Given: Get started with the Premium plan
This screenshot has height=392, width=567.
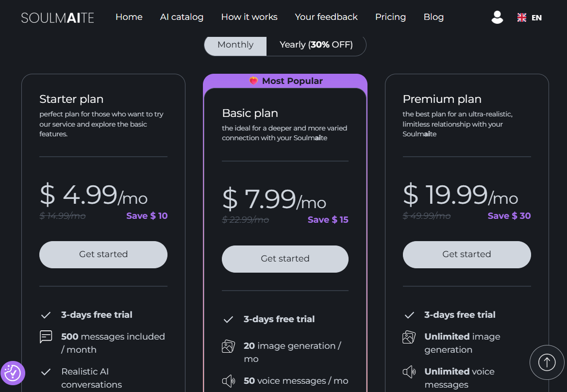Looking at the screenshot, I should point(467,254).
